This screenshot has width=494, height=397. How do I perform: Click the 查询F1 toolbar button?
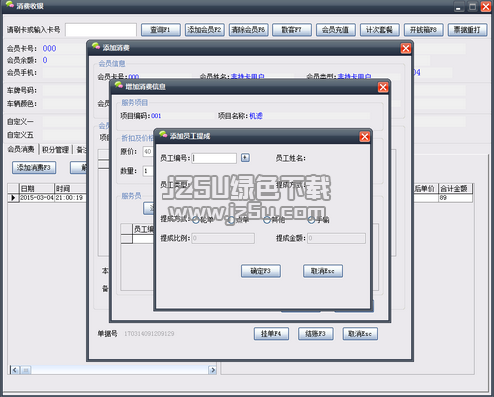coord(161,30)
